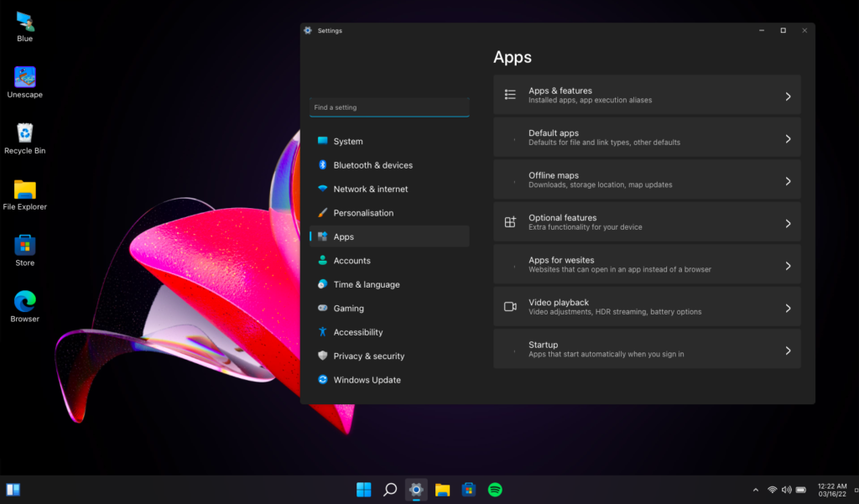Open Spotify from the taskbar

coord(495,489)
